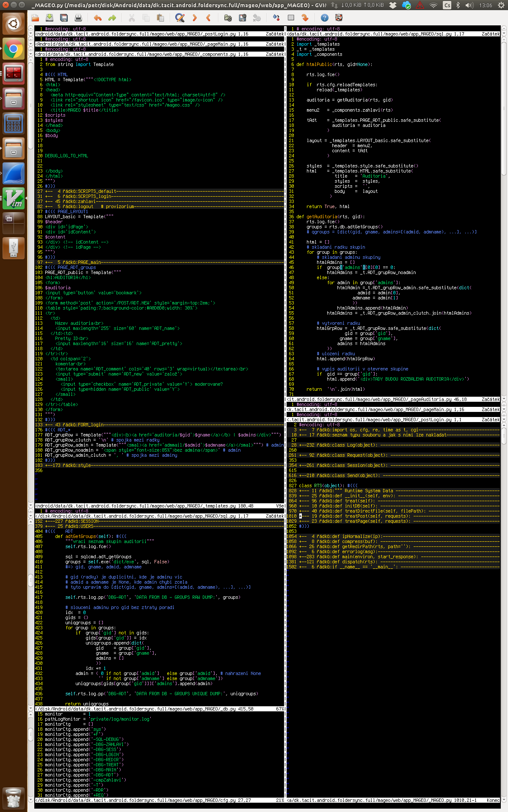The width and height of the screenshot is (508, 812).
Task: Expand the FORM_login fold
Action: pos(160,425)
